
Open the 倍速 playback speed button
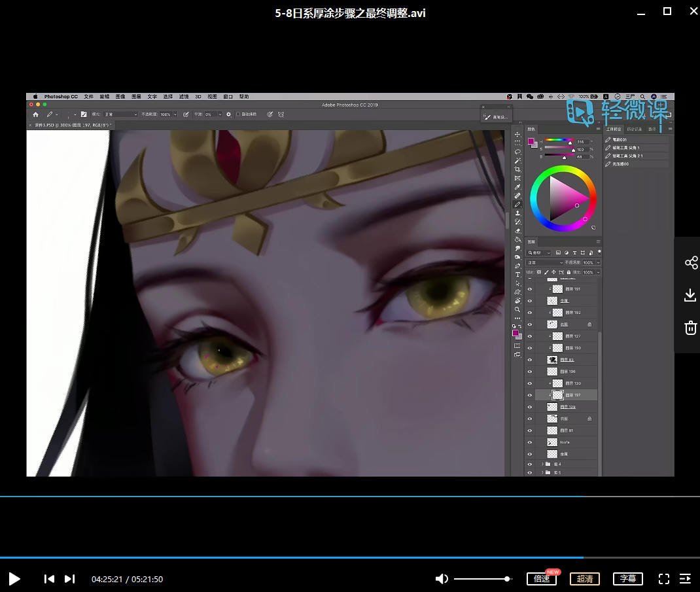point(542,579)
